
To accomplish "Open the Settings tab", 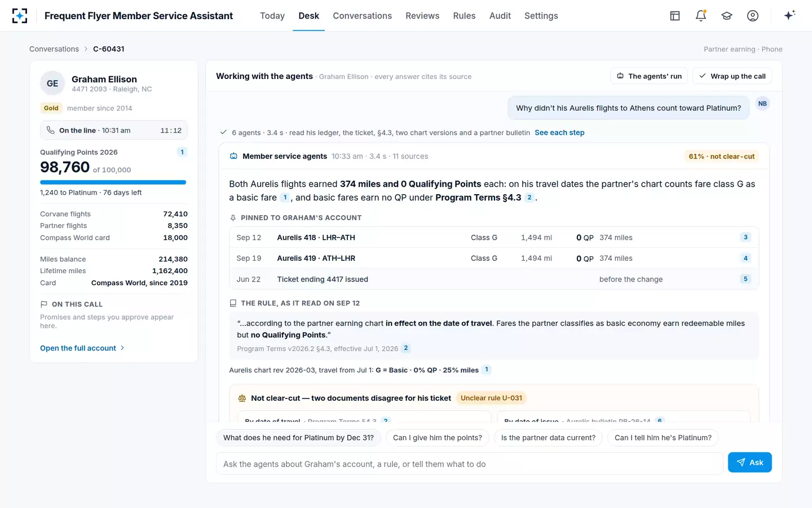I will pyautogui.click(x=541, y=16).
